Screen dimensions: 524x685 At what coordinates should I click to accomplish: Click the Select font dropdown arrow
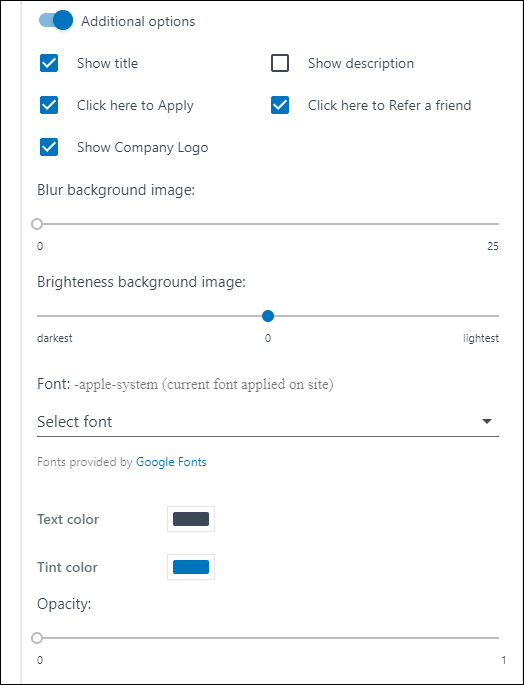pyautogui.click(x=487, y=422)
